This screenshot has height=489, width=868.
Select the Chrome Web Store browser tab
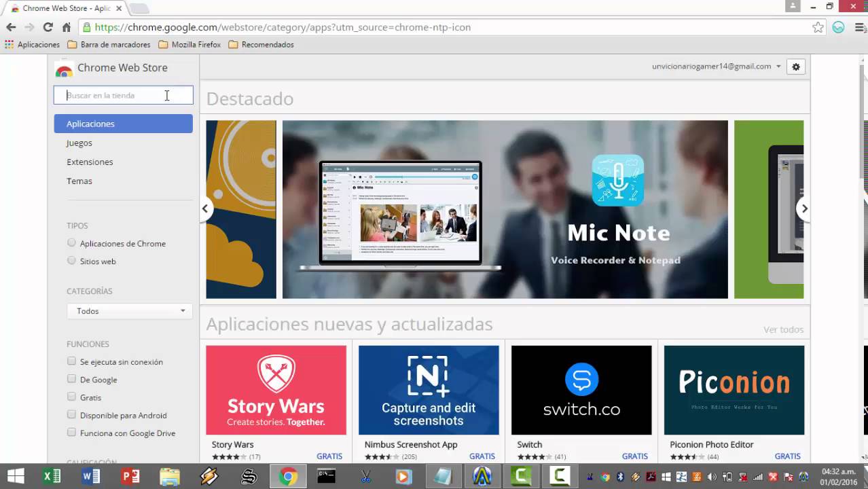tap(65, 8)
